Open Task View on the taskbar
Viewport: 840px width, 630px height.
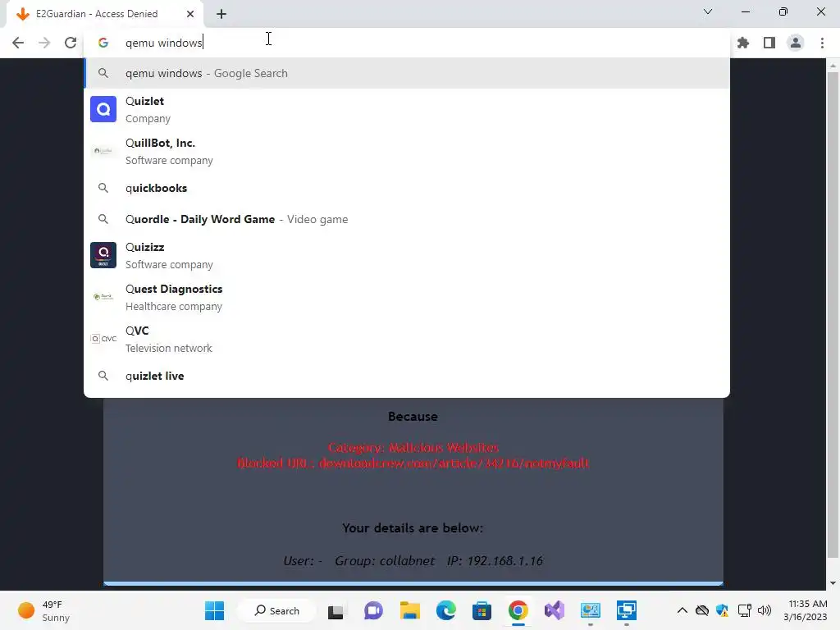click(336, 610)
